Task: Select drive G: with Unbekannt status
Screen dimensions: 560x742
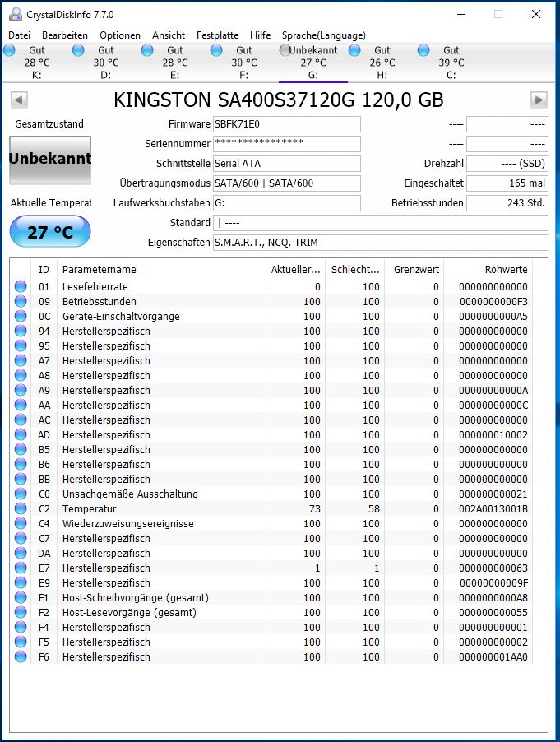Action: tap(312, 63)
